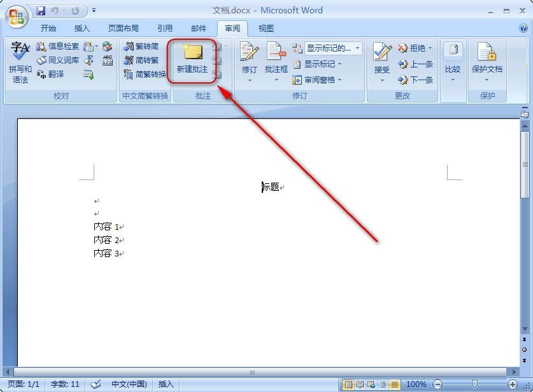The image size is (533, 392).
Task: Convert text with 繁转简
Action: point(141,46)
